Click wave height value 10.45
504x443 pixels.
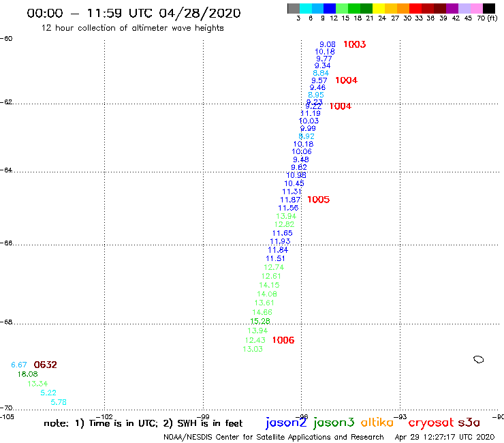[294, 183]
